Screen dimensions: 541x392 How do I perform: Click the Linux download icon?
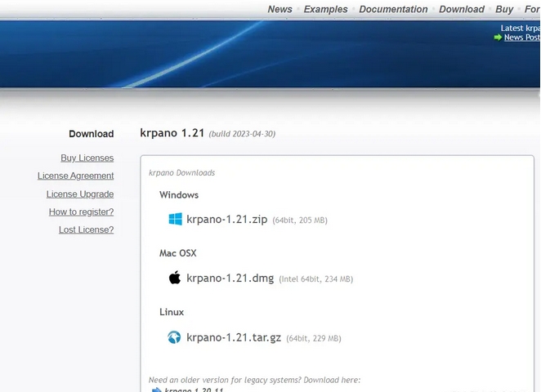(174, 337)
